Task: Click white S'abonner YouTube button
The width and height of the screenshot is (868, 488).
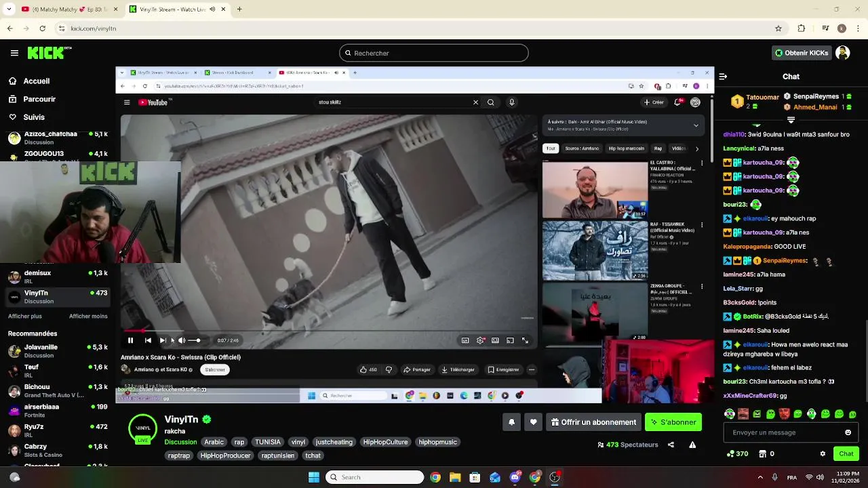Action: tap(215, 369)
